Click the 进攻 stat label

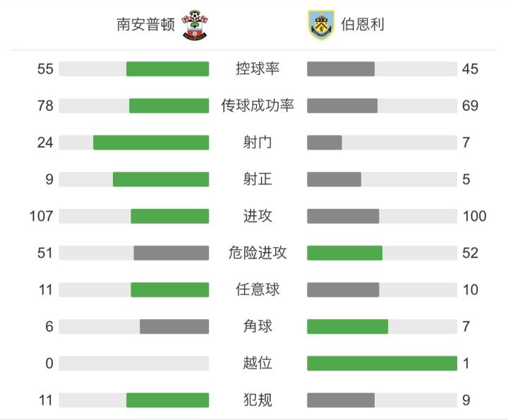click(x=258, y=216)
